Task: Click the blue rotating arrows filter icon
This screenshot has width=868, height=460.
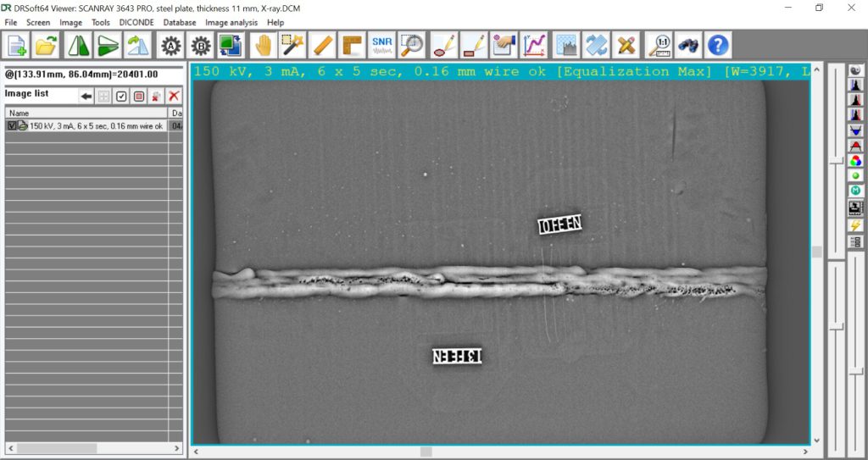Action: click(x=596, y=46)
